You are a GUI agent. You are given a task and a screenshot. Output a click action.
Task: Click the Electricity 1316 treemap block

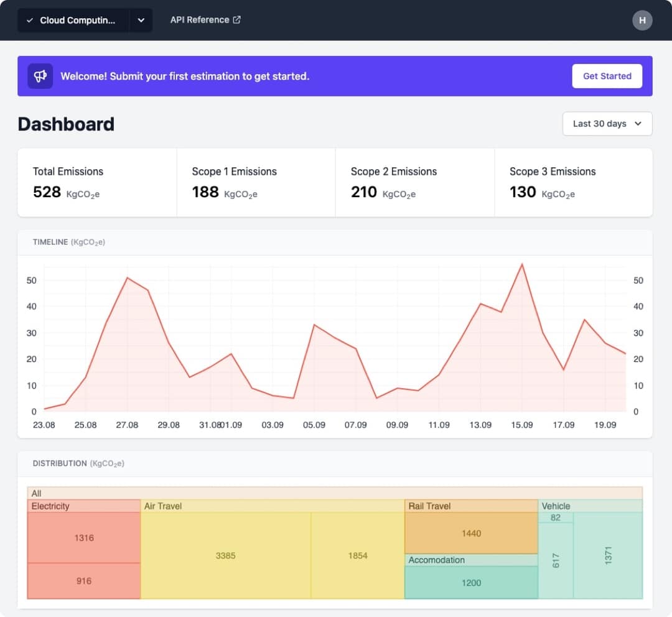(84, 537)
